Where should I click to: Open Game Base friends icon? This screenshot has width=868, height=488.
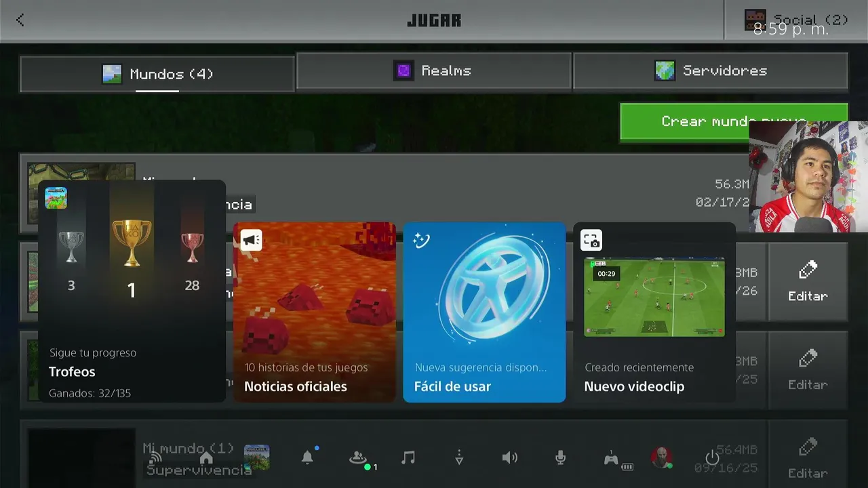tap(358, 458)
